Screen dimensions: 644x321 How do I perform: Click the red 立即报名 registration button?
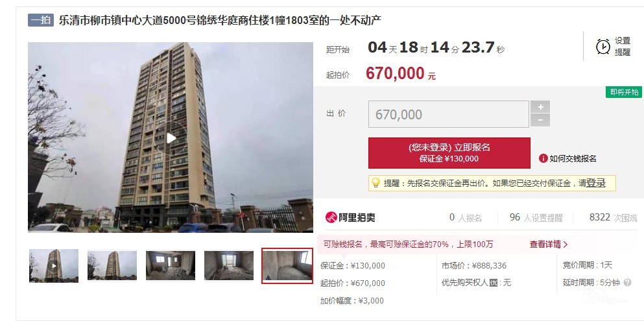[x=449, y=153]
